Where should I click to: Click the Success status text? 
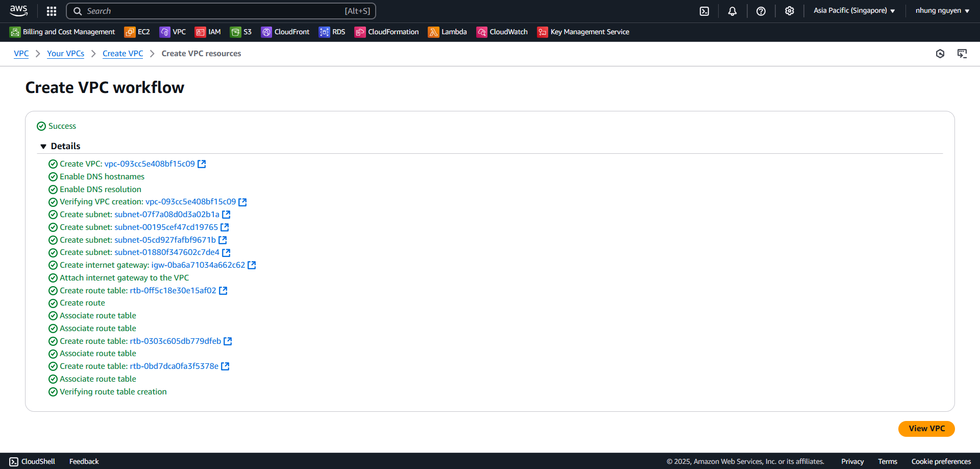coord(62,126)
